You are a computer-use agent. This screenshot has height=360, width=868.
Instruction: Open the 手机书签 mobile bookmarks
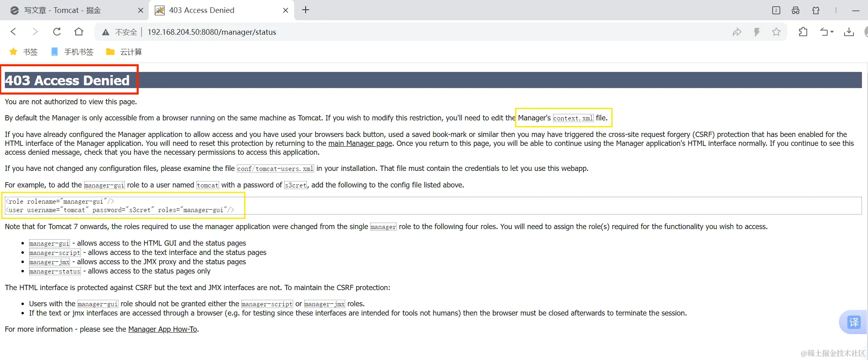pyautogui.click(x=72, y=52)
